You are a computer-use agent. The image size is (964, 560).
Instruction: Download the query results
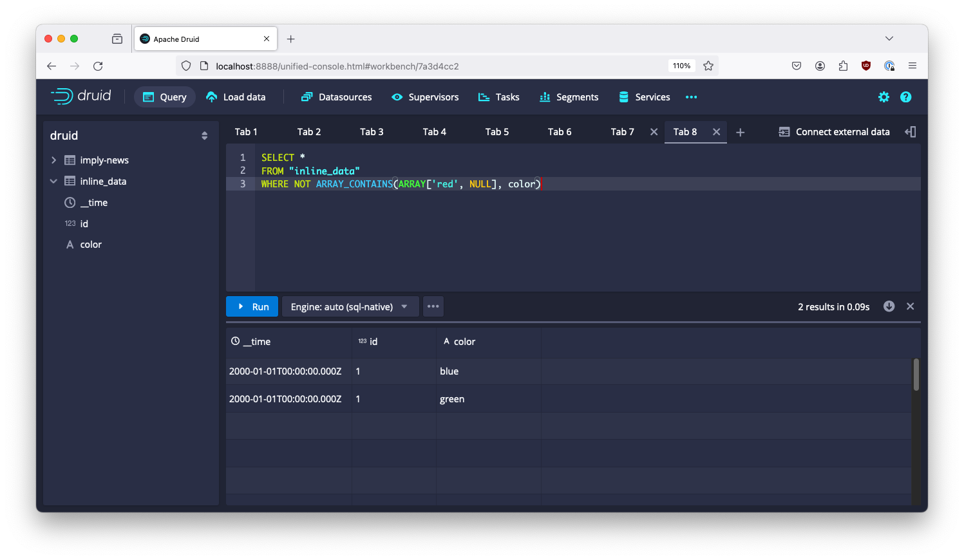[x=889, y=306]
